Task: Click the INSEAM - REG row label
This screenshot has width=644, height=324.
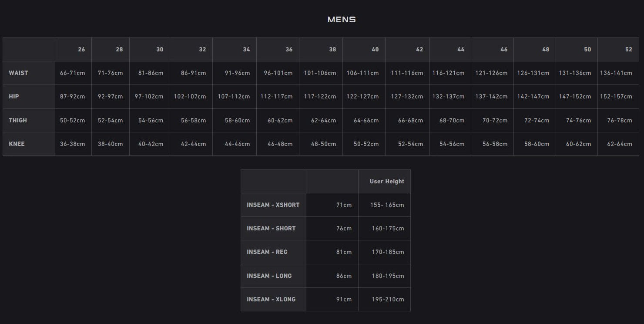Action: pos(267,252)
